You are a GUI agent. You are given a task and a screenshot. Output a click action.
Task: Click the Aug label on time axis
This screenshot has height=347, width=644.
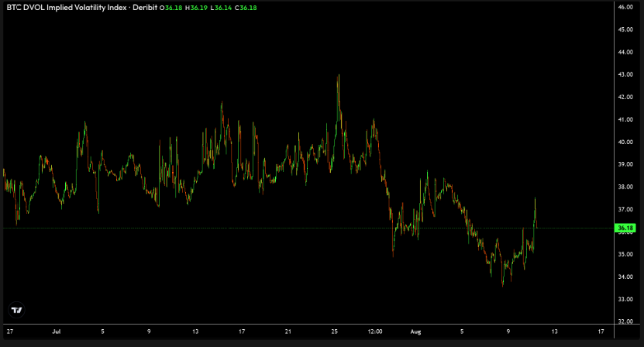coord(416,332)
